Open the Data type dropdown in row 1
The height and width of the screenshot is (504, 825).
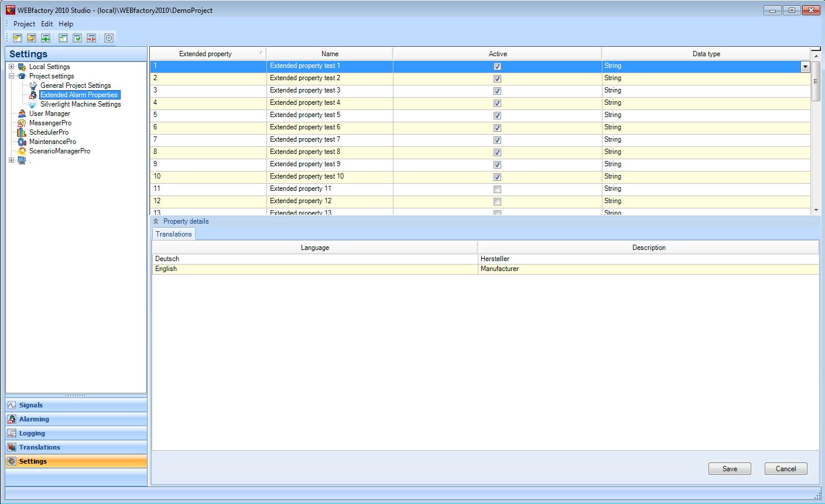pos(805,67)
